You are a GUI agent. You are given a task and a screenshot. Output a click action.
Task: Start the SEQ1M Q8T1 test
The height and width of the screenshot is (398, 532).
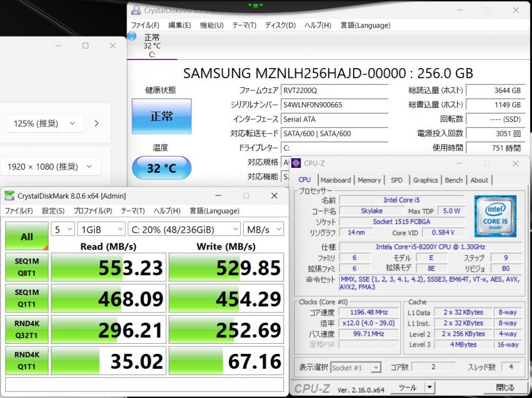point(27,266)
